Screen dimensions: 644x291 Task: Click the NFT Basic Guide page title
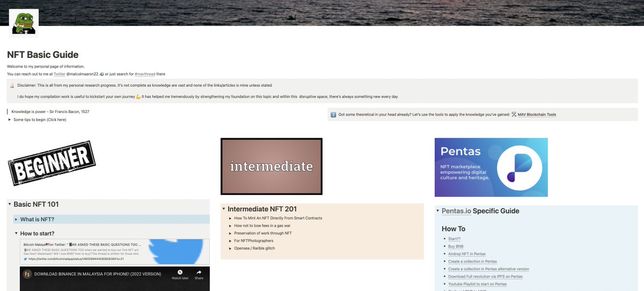tap(43, 55)
